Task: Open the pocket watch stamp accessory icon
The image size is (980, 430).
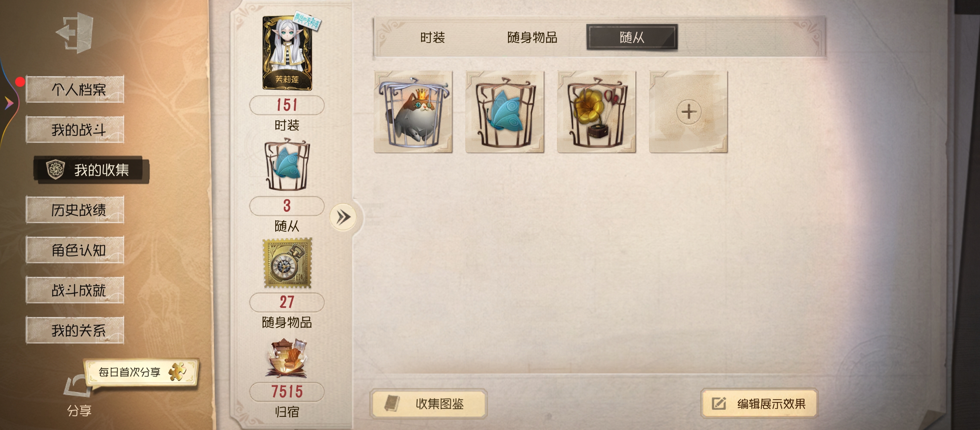Action: tap(287, 263)
